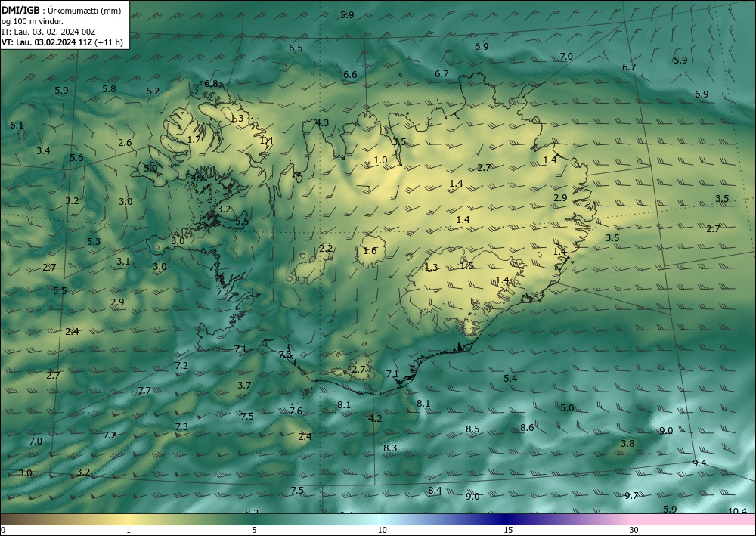Click the 8.6 value label
The height and width of the screenshot is (536, 756).
527,428
